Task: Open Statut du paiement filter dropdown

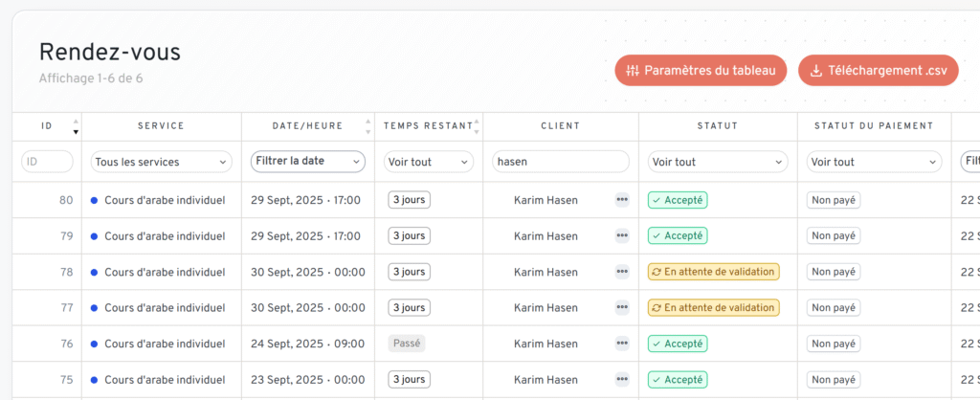Action: pyautogui.click(x=875, y=162)
